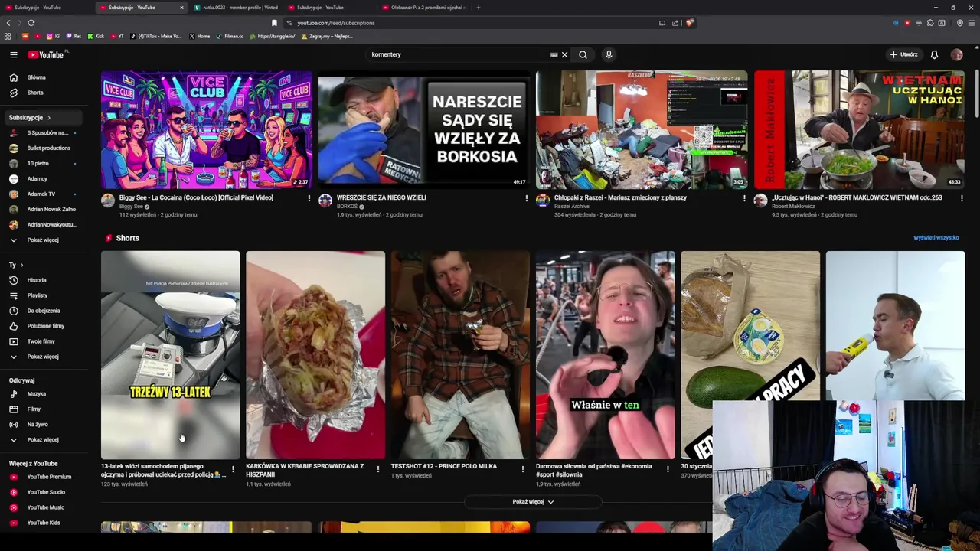Expand Pokaż więcej under Odkrywaj
980x551 pixels.
click(x=42, y=440)
